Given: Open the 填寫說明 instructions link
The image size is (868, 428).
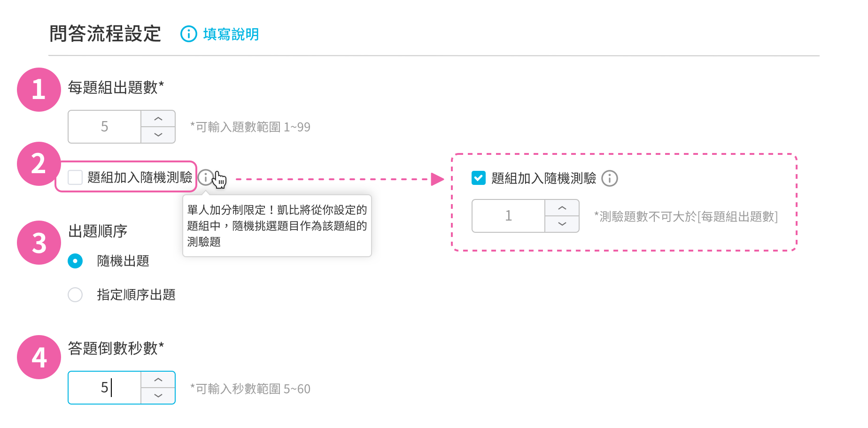Looking at the screenshot, I should coord(231,34).
